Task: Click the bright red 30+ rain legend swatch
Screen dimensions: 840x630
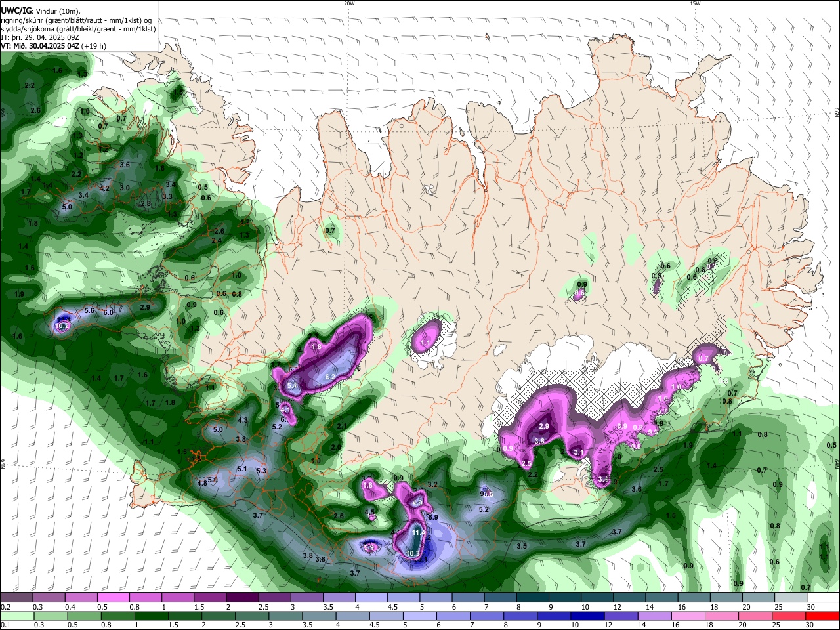Action: (x=822, y=616)
